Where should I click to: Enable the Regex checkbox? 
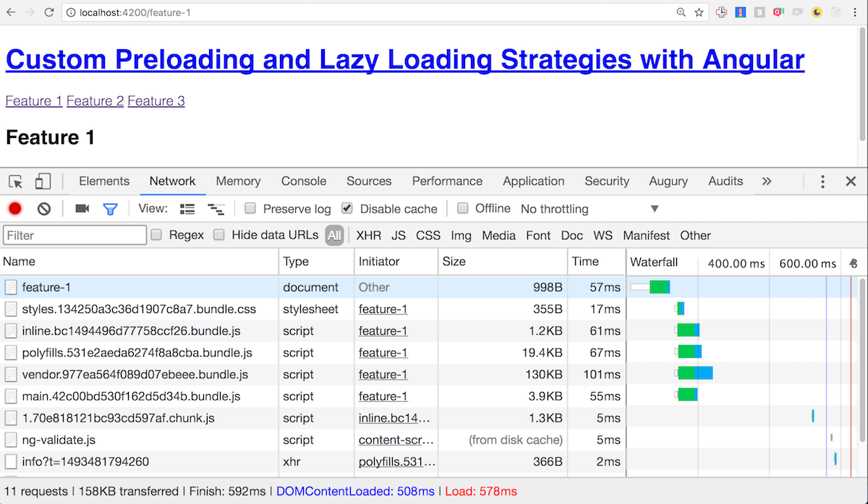(x=156, y=234)
